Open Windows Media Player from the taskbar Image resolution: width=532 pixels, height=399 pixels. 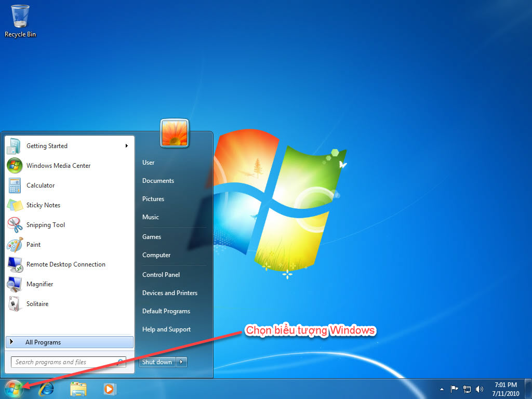(110, 389)
